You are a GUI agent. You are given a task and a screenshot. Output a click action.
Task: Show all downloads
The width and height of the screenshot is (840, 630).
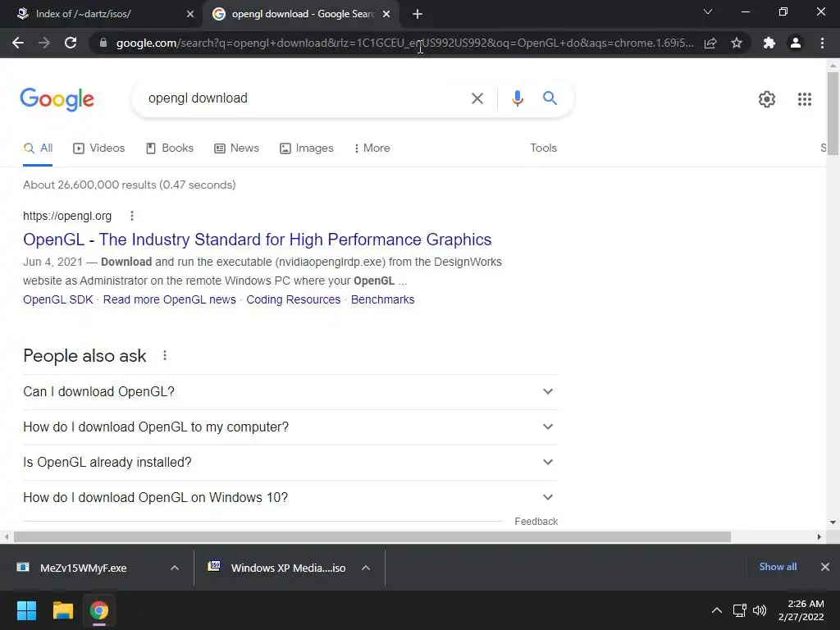click(x=778, y=567)
